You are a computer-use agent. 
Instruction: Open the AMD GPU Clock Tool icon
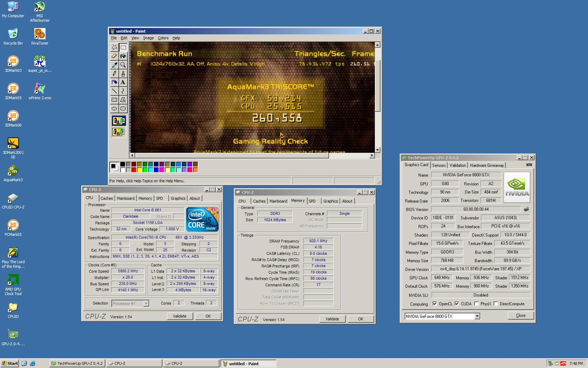click(13, 285)
